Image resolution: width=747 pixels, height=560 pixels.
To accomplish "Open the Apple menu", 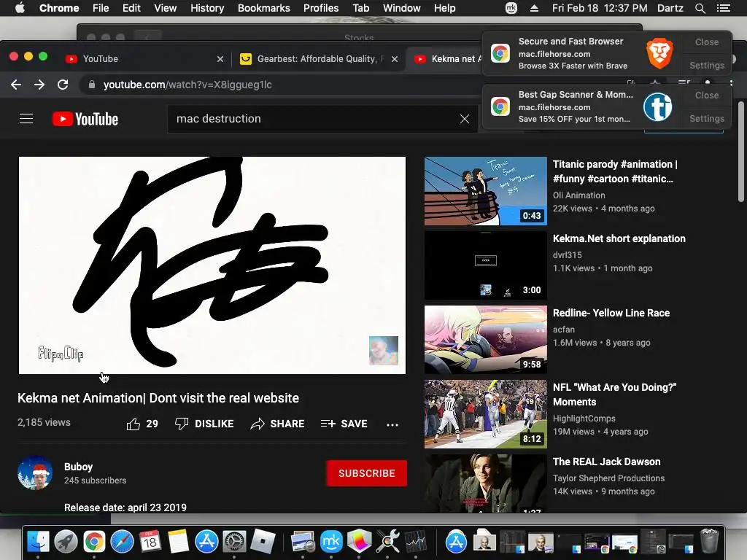I will [20, 8].
